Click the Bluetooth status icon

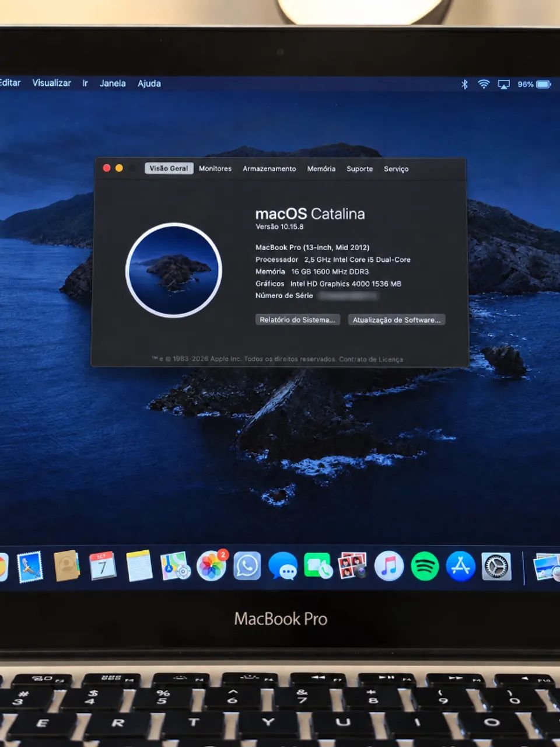(465, 84)
